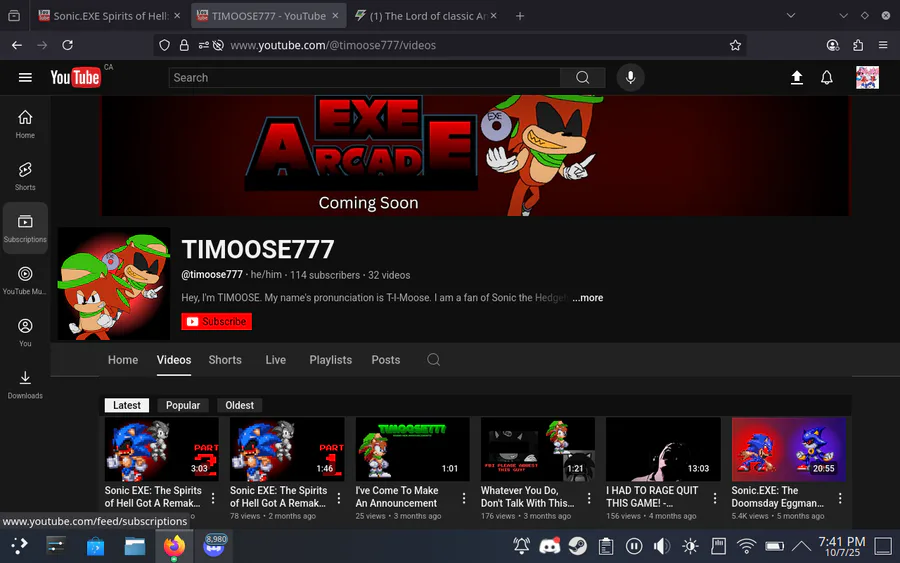Click the clock showing 7:41 PM

click(841, 546)
